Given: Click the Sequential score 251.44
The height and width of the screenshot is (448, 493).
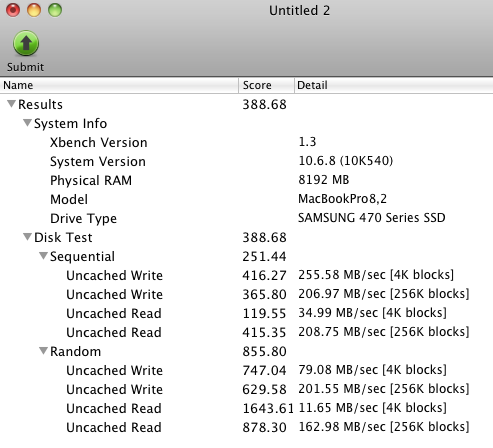Looking at the screenshot, I should click(264, 256).
